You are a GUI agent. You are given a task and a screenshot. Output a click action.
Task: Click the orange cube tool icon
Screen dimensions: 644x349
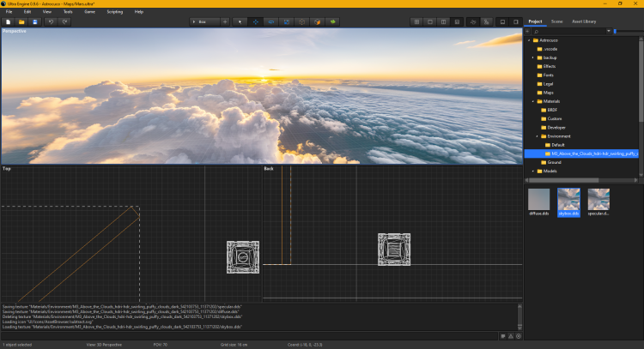tap(317, 21)
